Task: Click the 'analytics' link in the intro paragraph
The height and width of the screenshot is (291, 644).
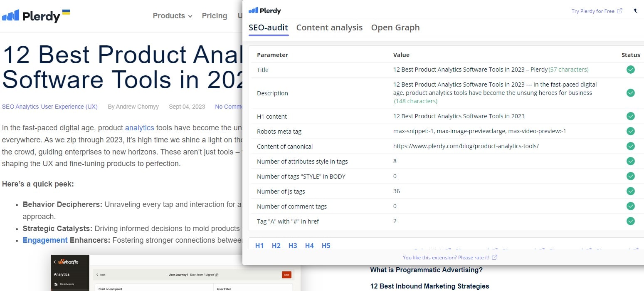Action: click(139, 128)
